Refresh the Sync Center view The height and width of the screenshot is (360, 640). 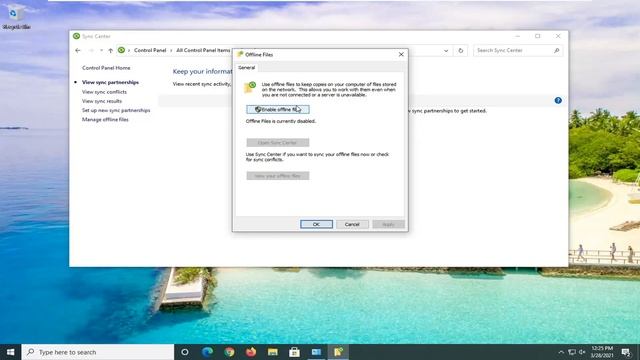pos(460,51)
